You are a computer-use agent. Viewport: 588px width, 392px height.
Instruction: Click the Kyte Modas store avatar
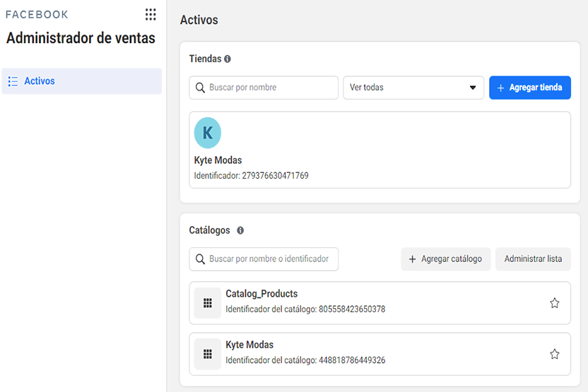click(x=207, y=133)
